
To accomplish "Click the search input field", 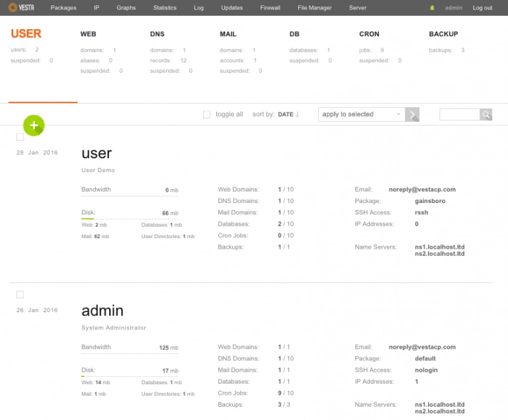I will (x=460, y=114).
